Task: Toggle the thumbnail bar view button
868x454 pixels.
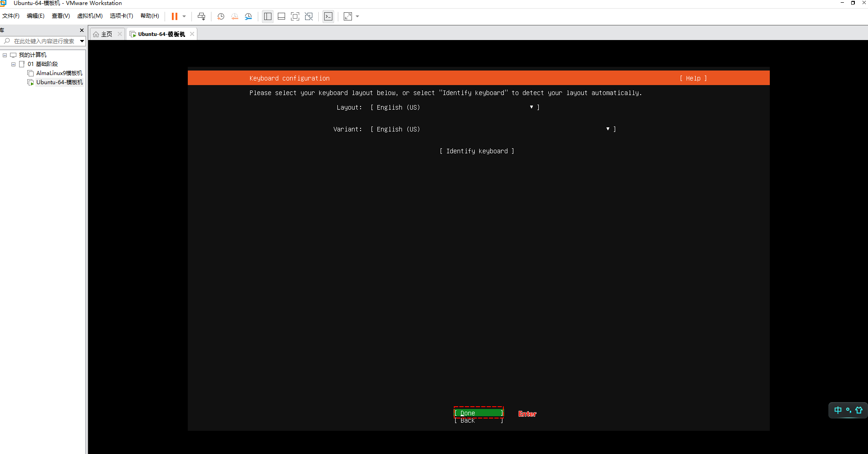Action: pyautogui.click(x=281, y=16)
